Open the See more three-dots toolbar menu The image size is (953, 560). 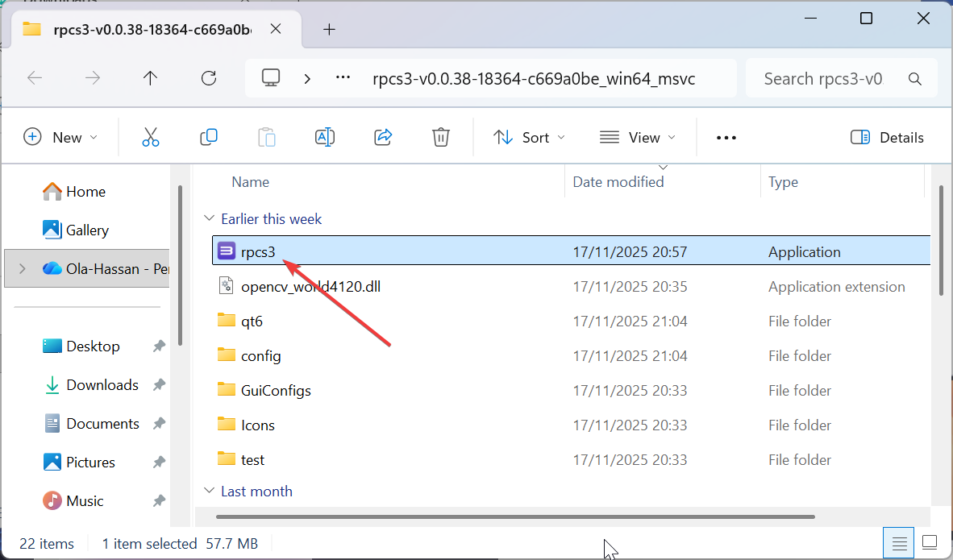point(726,138)
